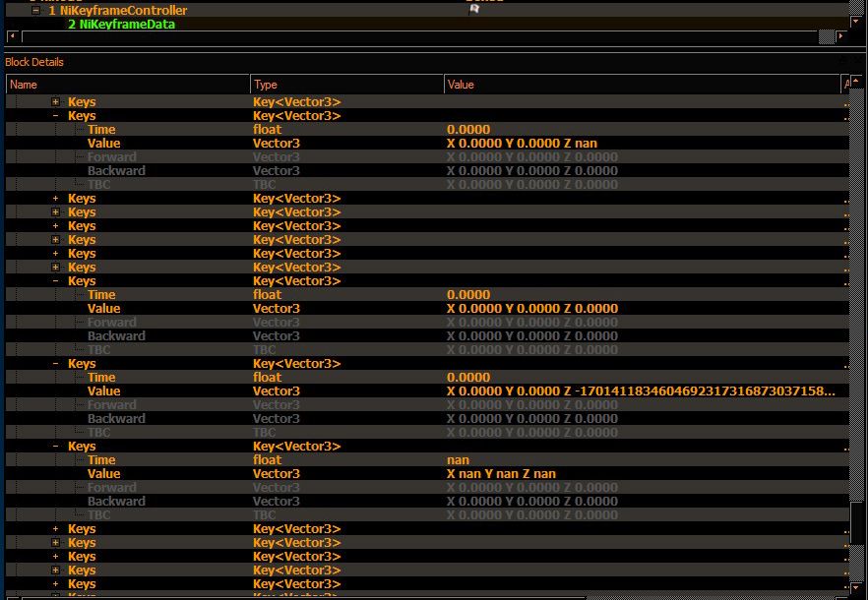Select the 1 NiKeyframeController block
The width and height of the screenshot is (868, 600).
118,10
